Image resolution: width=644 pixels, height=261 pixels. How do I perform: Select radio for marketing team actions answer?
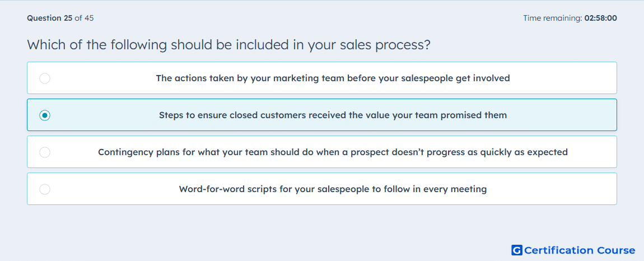coord(45,78)
